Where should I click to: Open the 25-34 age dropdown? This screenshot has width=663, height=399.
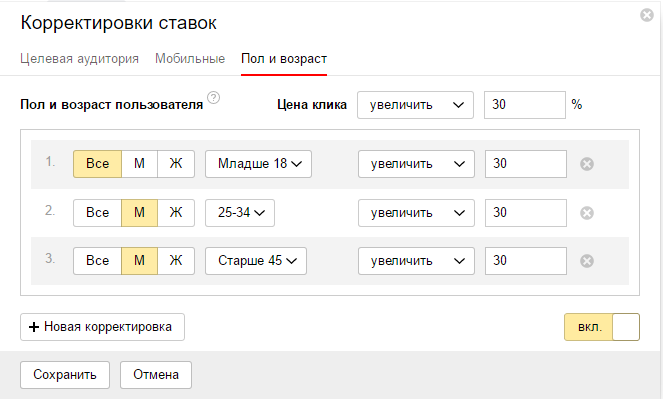click(x=240, y=213)
